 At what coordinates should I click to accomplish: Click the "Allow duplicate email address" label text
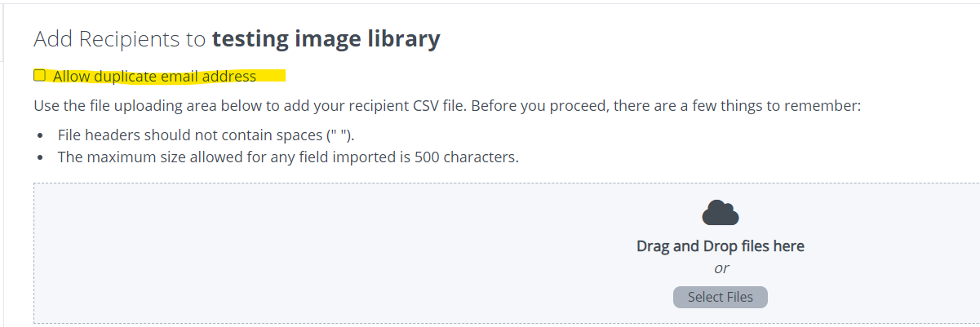[x=154, y=77]
